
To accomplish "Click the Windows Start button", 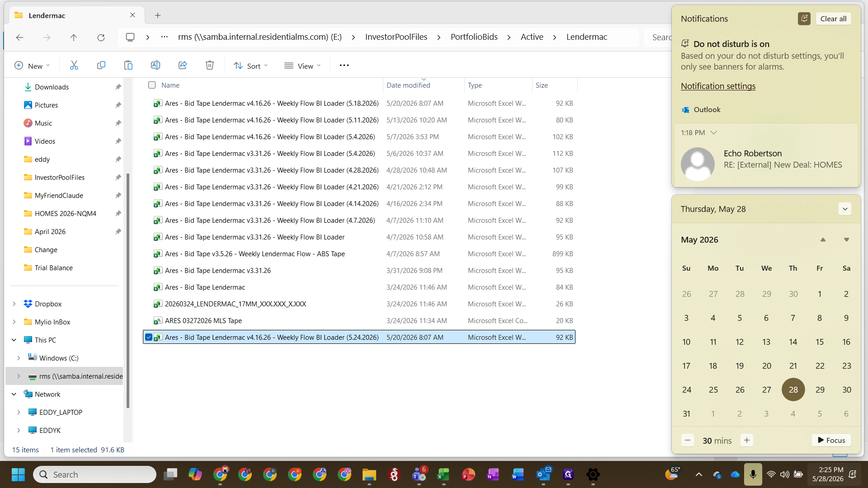I will pos(18,474).
